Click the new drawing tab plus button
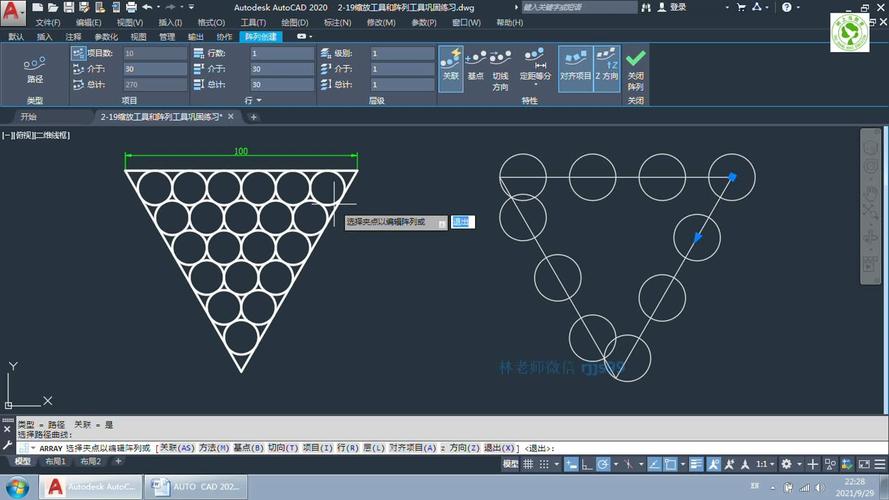 pos(253,117)
